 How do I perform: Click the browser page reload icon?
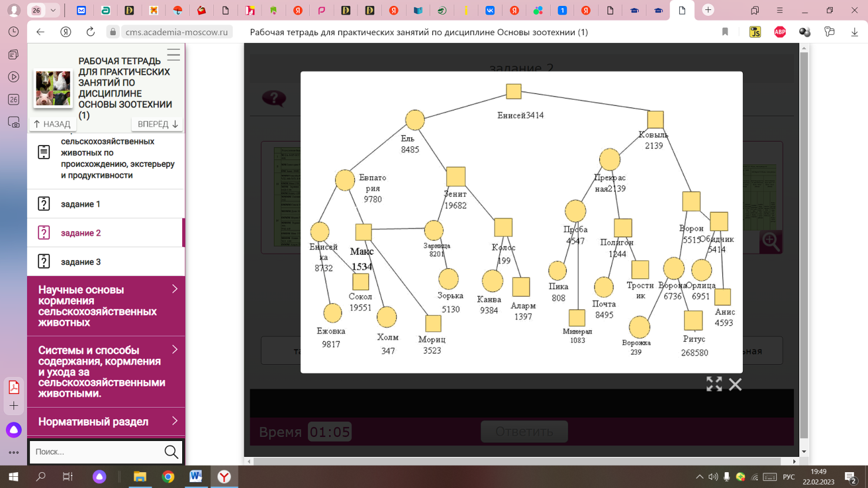point(91,32)
